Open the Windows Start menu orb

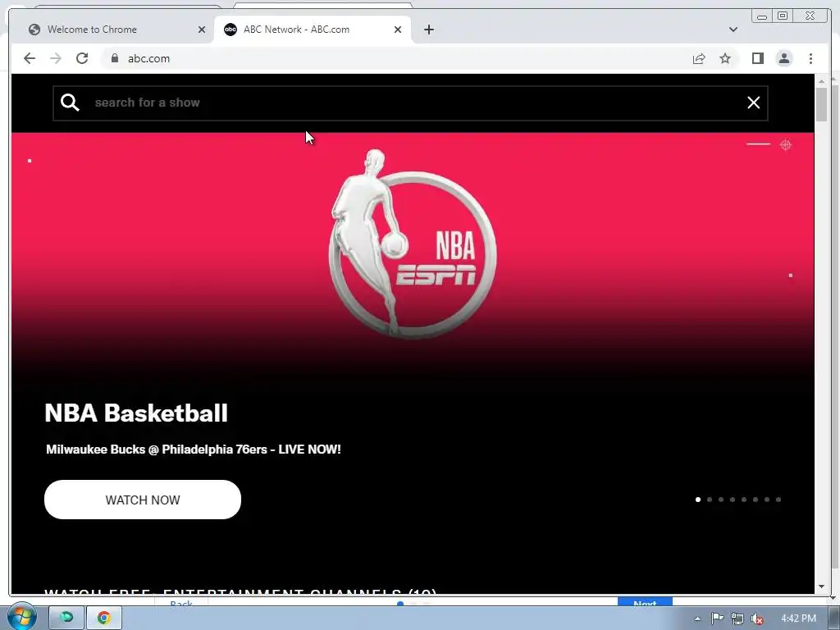click(21, 617)
